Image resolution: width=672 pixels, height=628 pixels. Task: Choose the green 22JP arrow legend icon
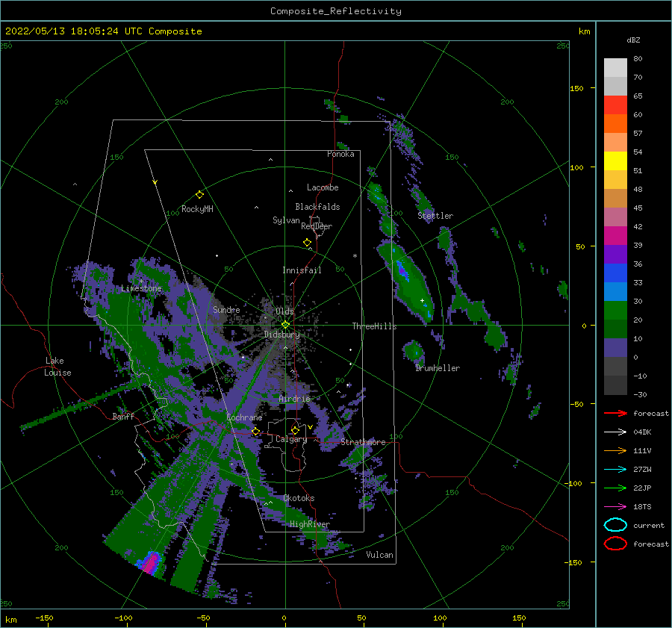point(615,488)
